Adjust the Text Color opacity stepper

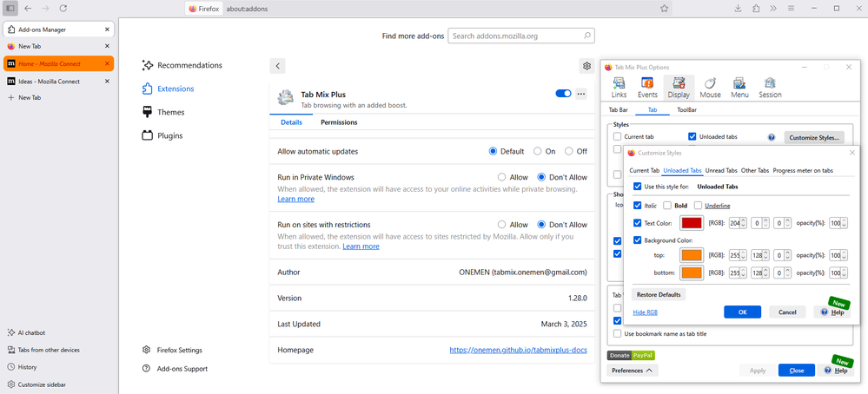(844, 223)
